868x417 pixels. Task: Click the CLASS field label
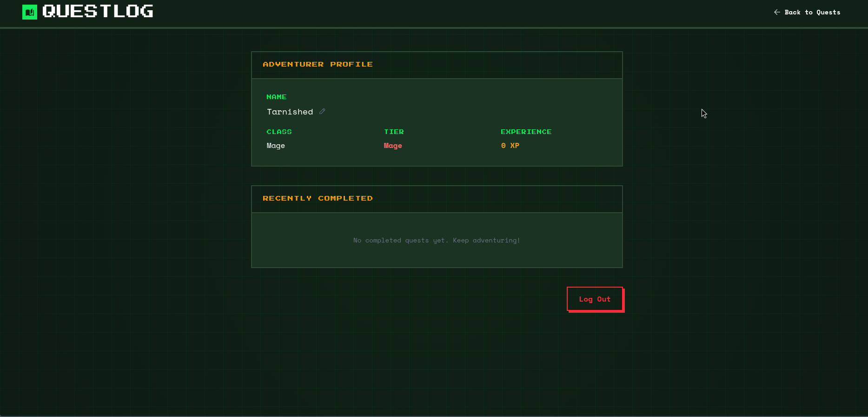[279, 132]
